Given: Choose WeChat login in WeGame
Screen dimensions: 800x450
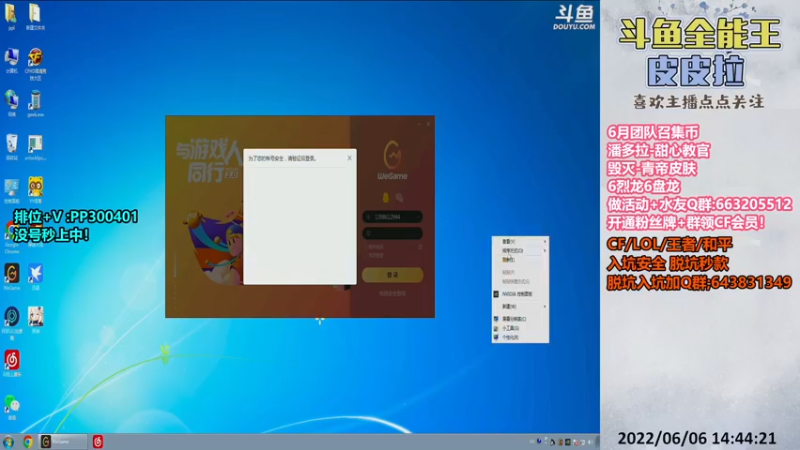Looking at the screenshot, I should click(399, 197).
